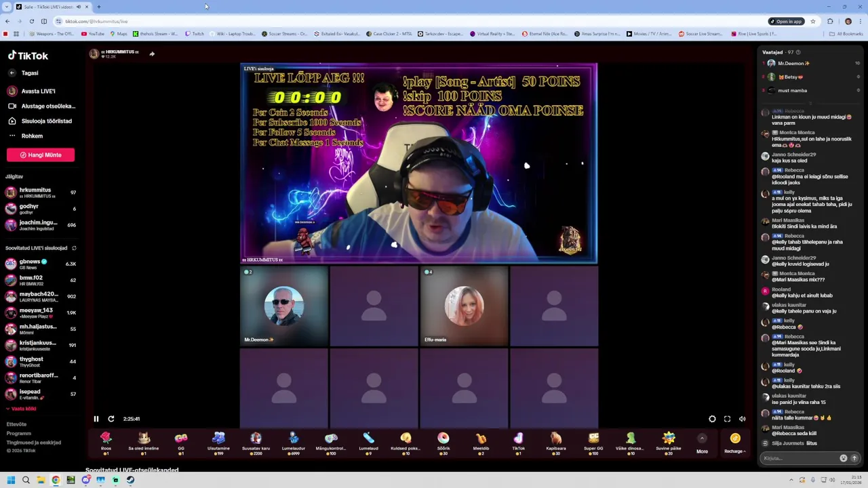Viewport: 868px width, 488px height.
Task: Open Tingimused ja eeskirjad footer link
Action: click(x=34, y=443)
